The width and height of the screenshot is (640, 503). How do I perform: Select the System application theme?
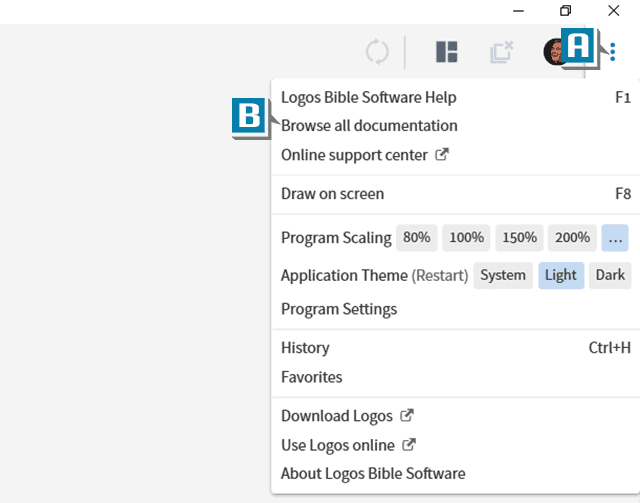[503, 275]
